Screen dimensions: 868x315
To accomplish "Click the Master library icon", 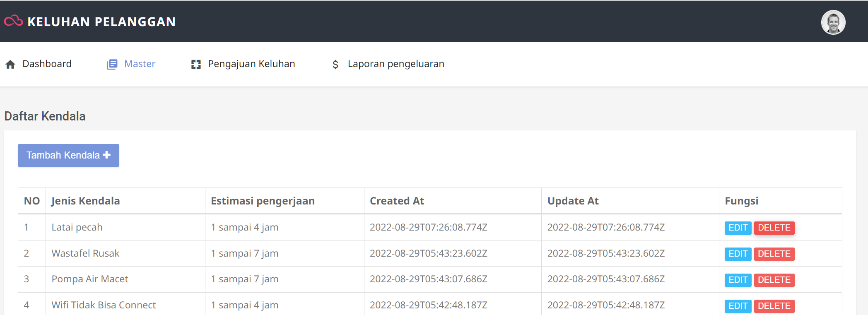I will pyautogui.click(x=112, y=64).
